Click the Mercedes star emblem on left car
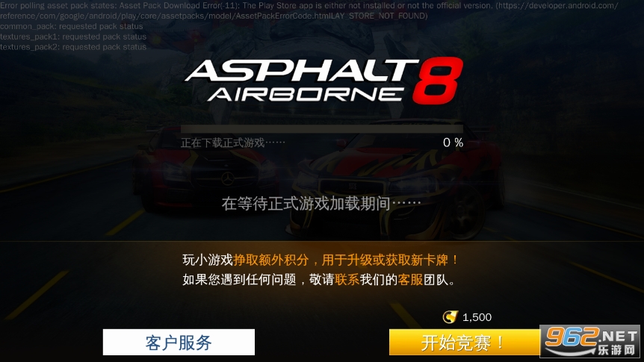The height and width of the screenshot is (362, 644). 228,178
